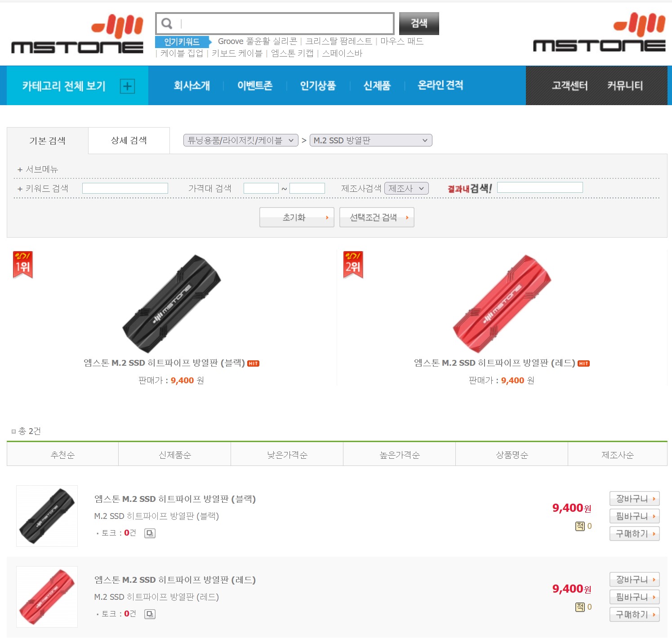Image resolution: width=672 pixels, height=638 pixels.
Task: Switch to the 상세 검색 tab
Action: 129,141
